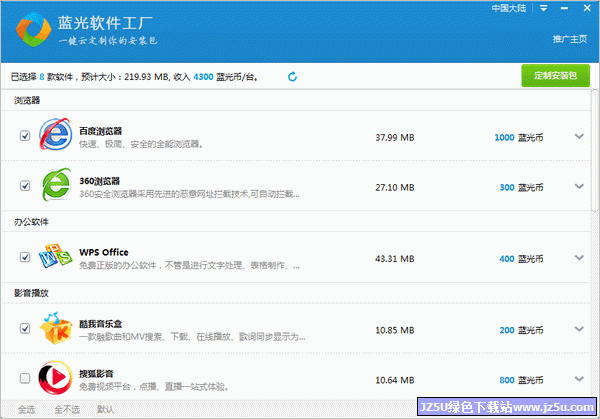Close the 蓝光软件工厂 window
Screen dimensions: 600x419
[587, 8]
